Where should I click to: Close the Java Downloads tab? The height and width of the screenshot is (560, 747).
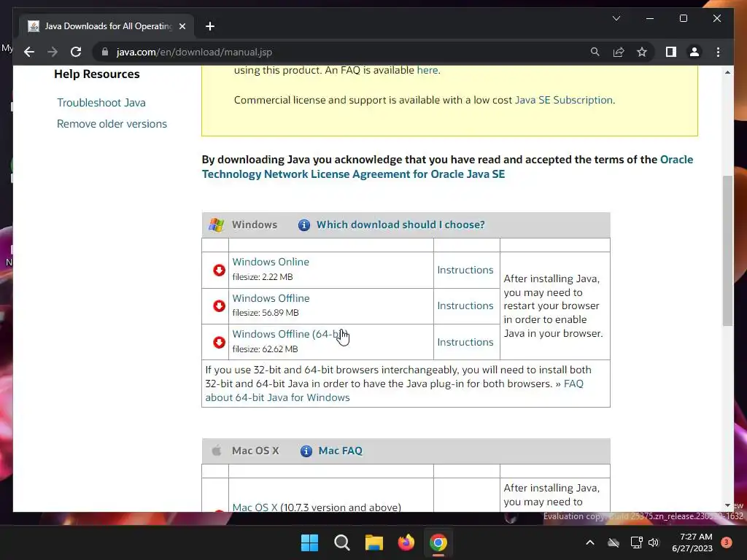coord(182,26)
